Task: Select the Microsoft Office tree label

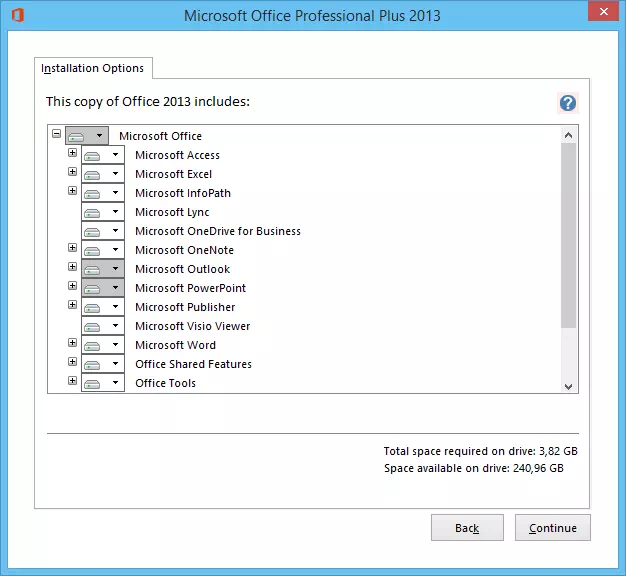Action: 160,136
